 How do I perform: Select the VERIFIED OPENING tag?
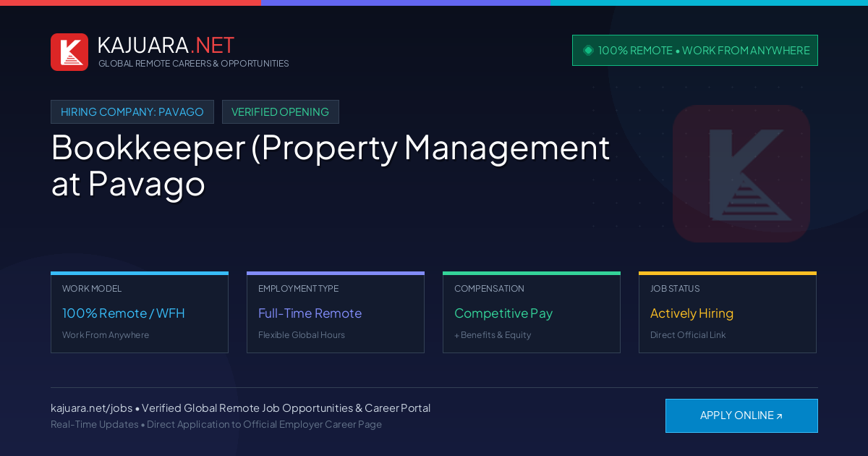[x=281, y=111]
